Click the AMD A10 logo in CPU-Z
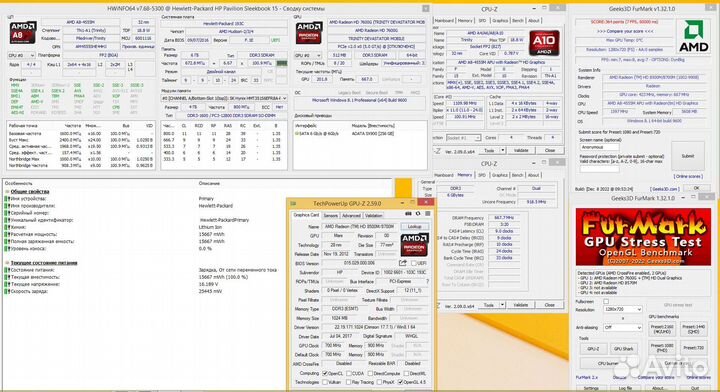 click(544, 43)
